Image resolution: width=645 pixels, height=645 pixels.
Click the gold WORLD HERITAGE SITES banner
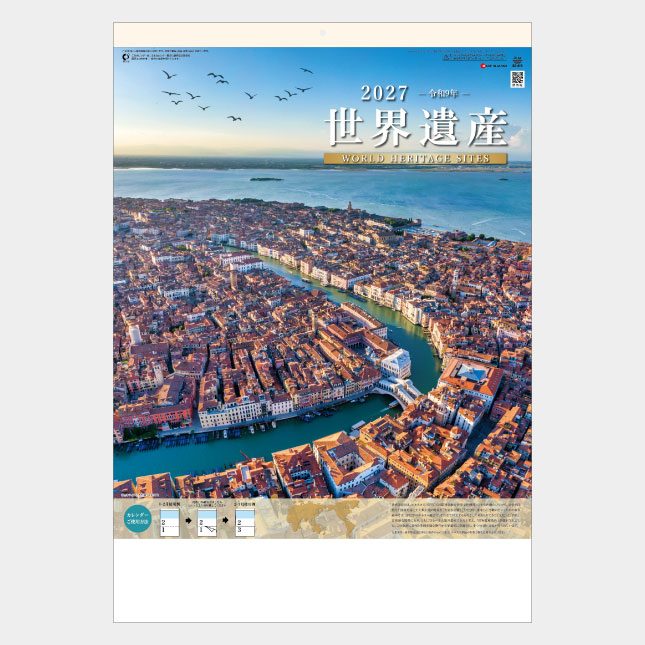[x=415, y=158]
